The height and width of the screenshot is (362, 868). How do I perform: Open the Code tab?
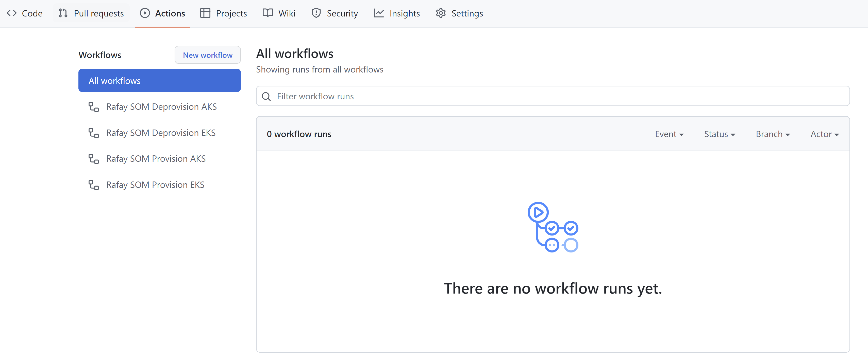coord(25,13)
